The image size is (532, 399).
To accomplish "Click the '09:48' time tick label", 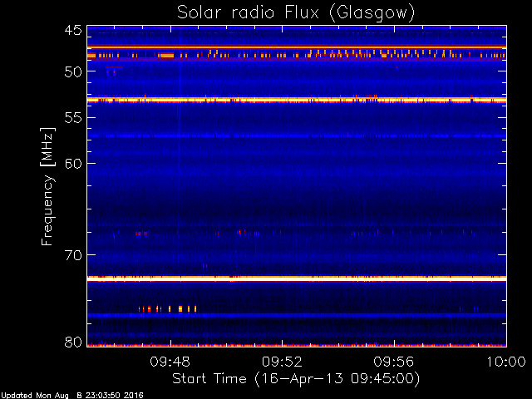I will [x=170, y=362].
